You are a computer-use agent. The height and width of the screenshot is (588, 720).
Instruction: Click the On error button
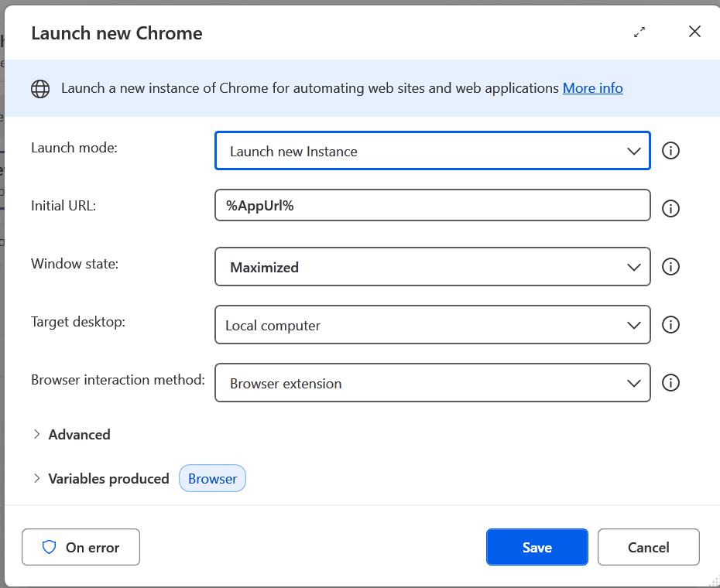(x=81, y=547)
